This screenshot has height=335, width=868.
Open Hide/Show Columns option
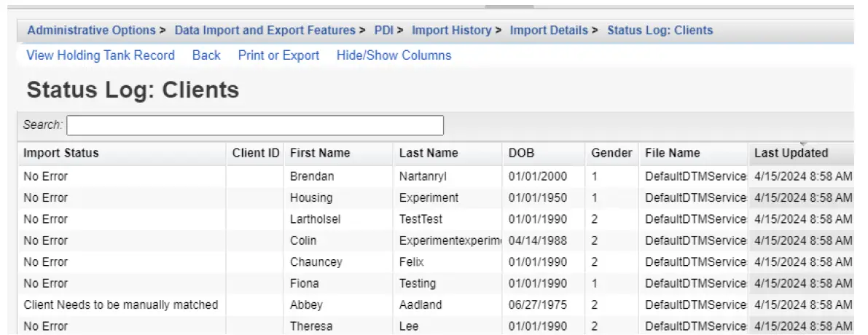click(394, 55)
